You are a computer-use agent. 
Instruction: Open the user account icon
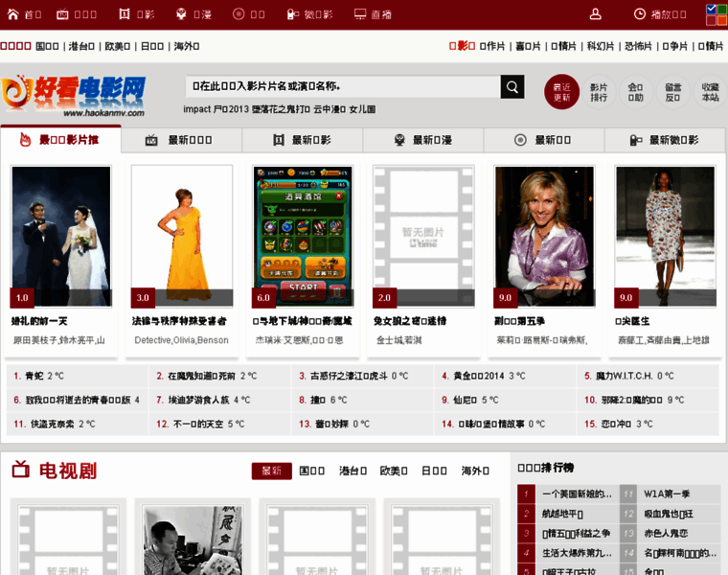coord(595,14)
